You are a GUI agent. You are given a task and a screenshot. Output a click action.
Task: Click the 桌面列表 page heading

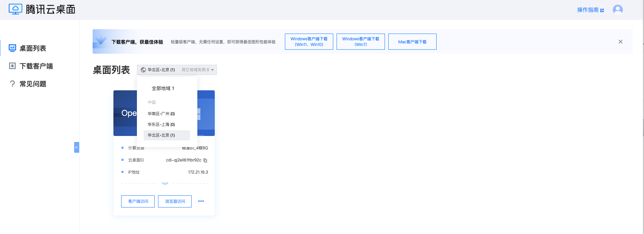111,70
